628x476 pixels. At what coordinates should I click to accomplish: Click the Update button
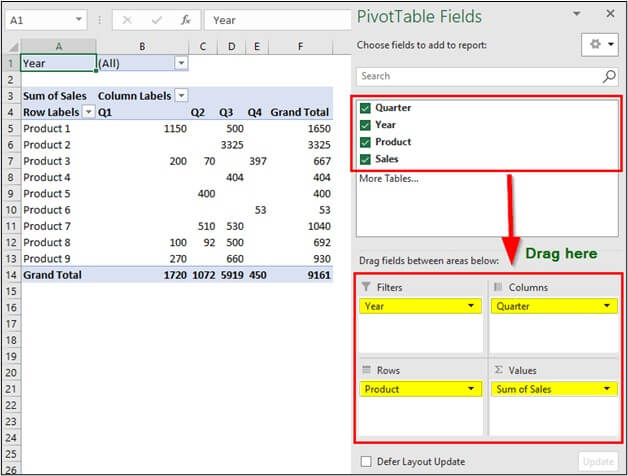click(x=598, y=462)
